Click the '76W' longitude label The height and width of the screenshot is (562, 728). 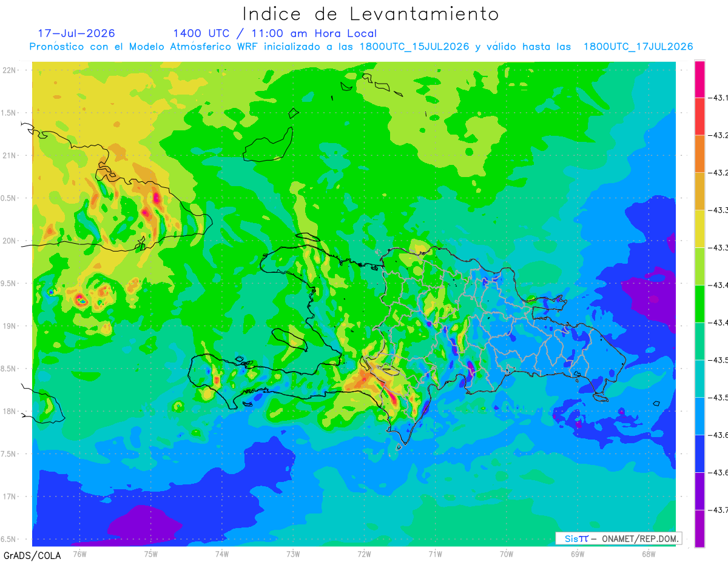tap(79, 554)
